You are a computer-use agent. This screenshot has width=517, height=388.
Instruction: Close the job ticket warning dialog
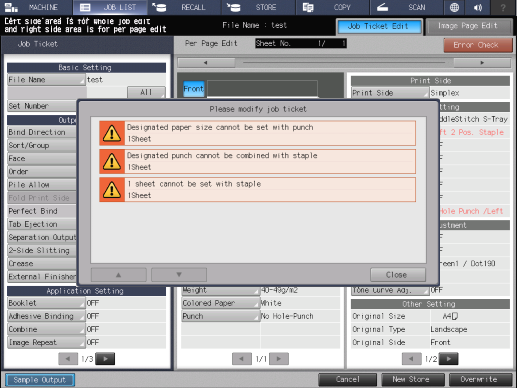(397, 275)
